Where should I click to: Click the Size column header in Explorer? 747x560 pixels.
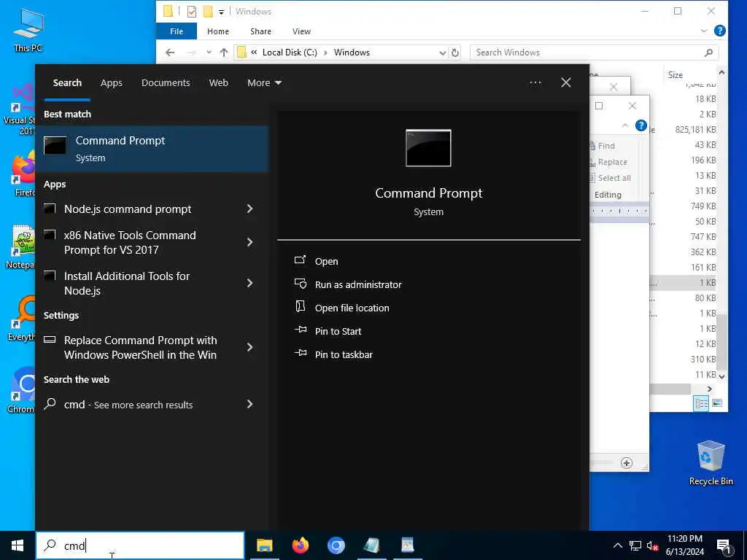coord(675,75)
